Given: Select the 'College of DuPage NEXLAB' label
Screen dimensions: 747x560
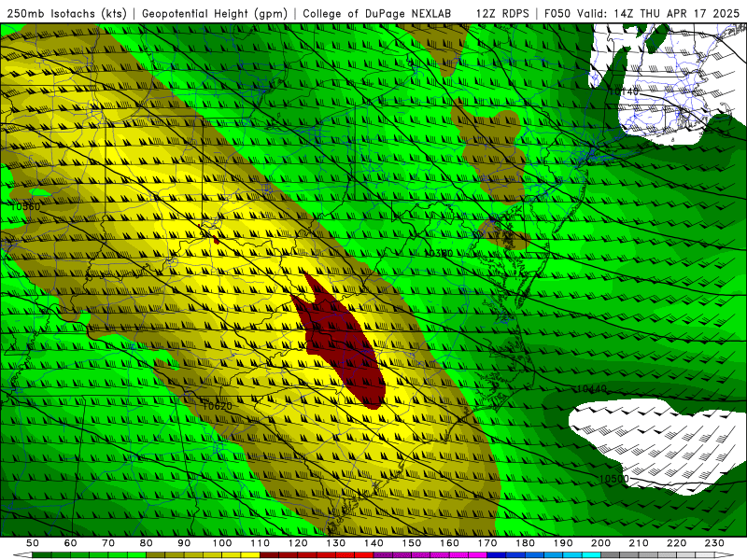Looking at the screenshot, I should (377, 13).
